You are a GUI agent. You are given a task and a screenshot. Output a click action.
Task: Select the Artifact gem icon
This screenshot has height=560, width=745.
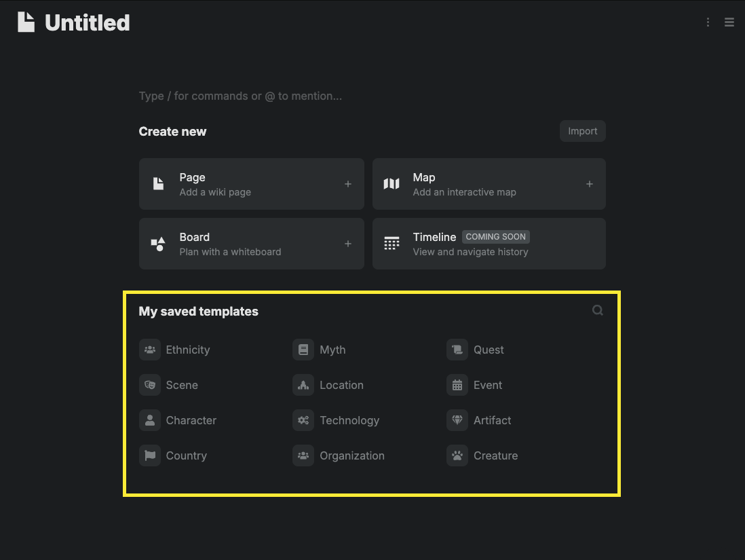point(457,420)
